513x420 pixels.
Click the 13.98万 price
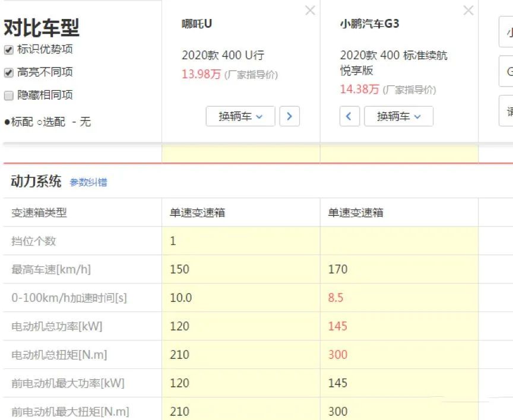201,74
